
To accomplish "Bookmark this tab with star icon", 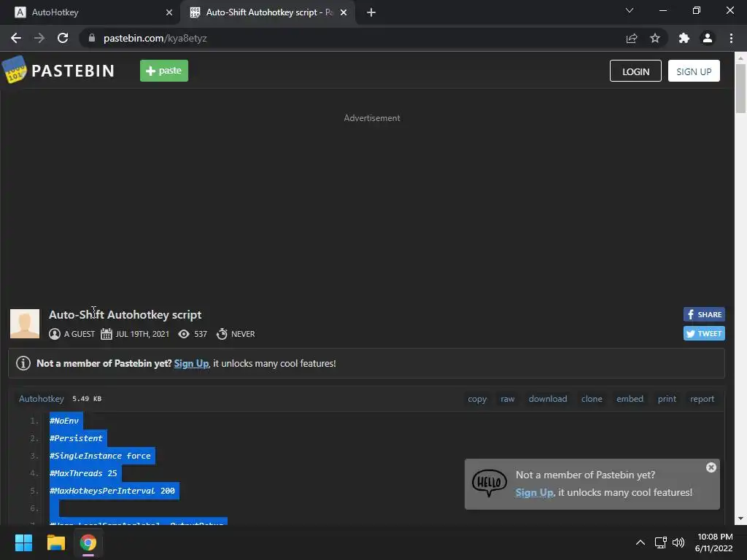I will point(655,38).
